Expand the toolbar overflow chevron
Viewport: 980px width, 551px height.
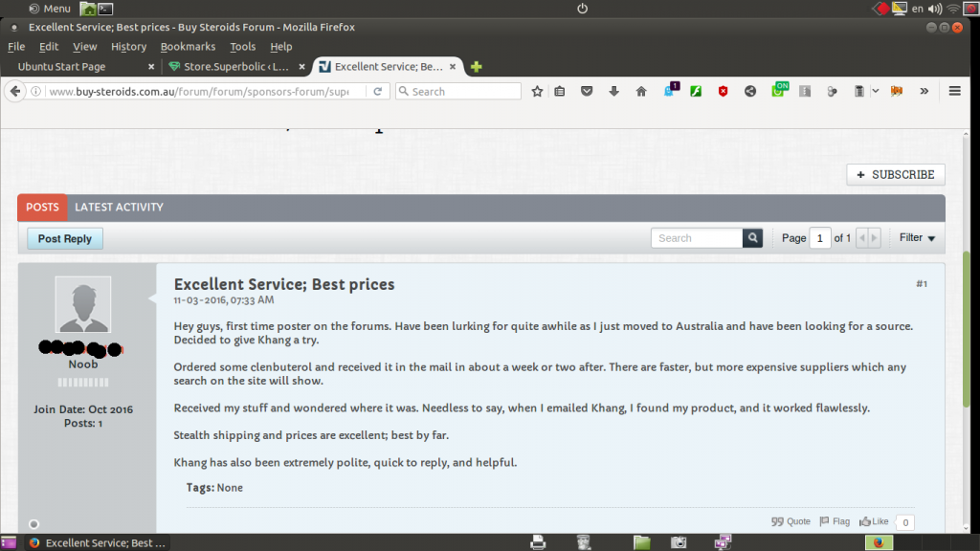tap(924, 91)
